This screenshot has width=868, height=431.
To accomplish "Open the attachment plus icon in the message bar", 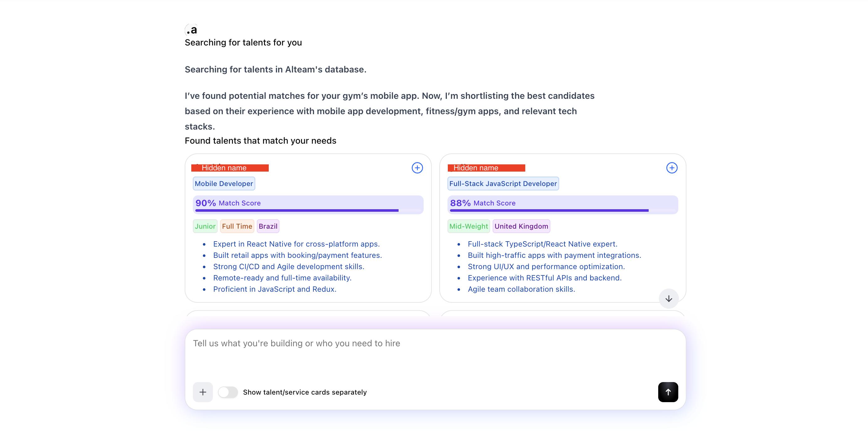I will point(203,392).
